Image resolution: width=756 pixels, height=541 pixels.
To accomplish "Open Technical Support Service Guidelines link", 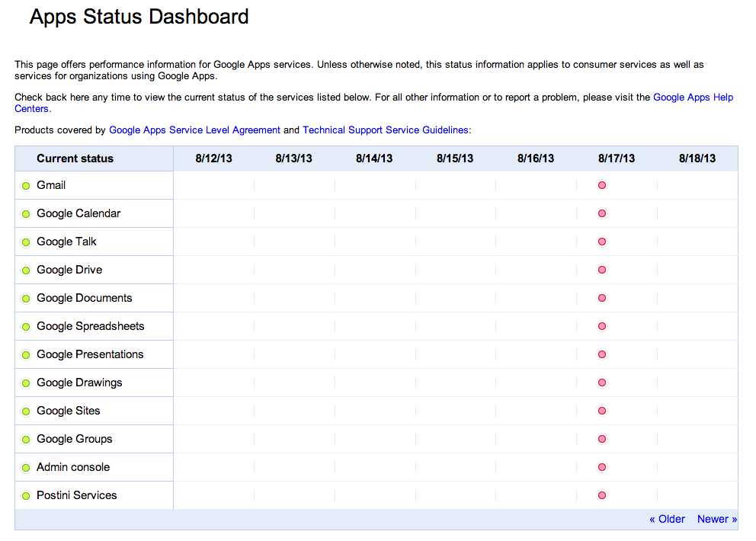I will 385,130.
